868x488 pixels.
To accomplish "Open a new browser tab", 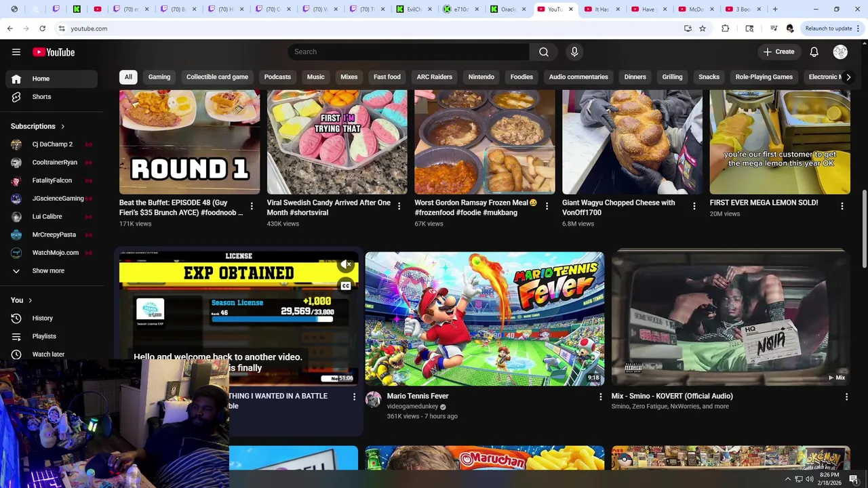I will pos(774,9).
